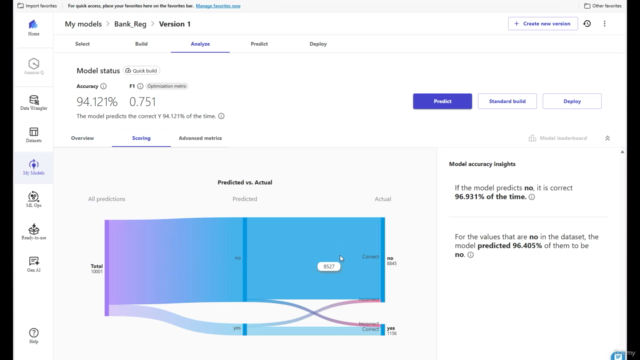Click the predicted 'no' node bar
The width and height of the screenshot is (640, 360).
click(245, 260)
